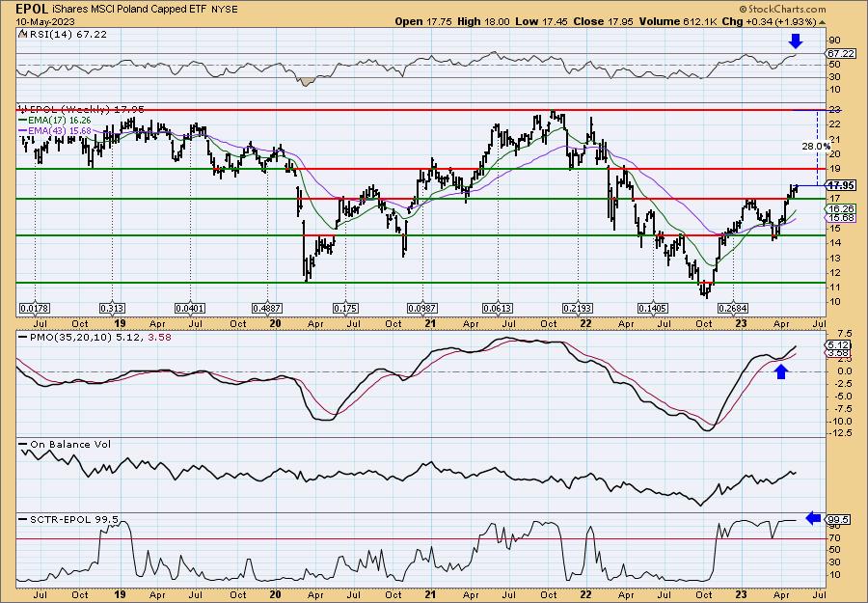Click the 99.5 SCTR value tag on axis
The width and height of the screenshot is (868, 603).
[x=837, y=520]
